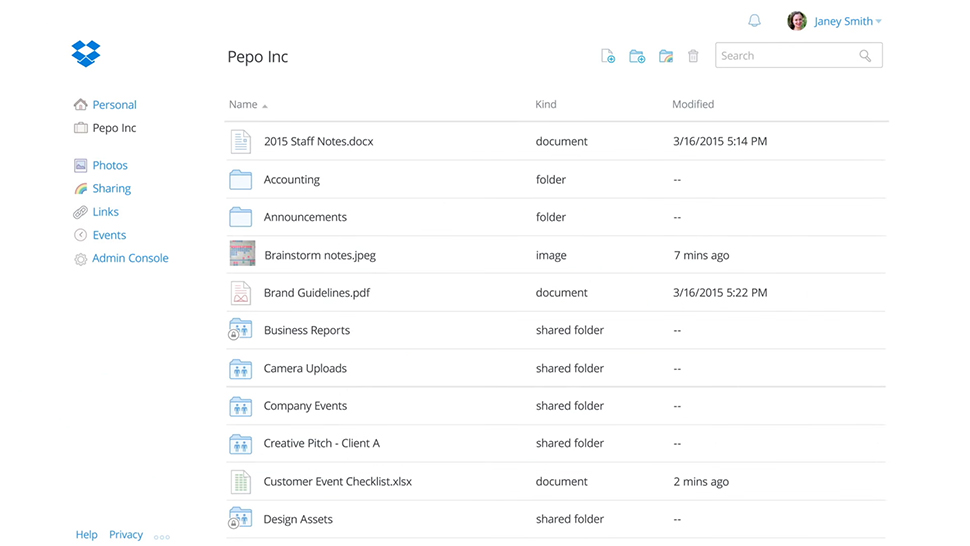Screen dimensions: 970x546
Task: Click the Pepo Inc page heading
Action: tap(257, 57)
